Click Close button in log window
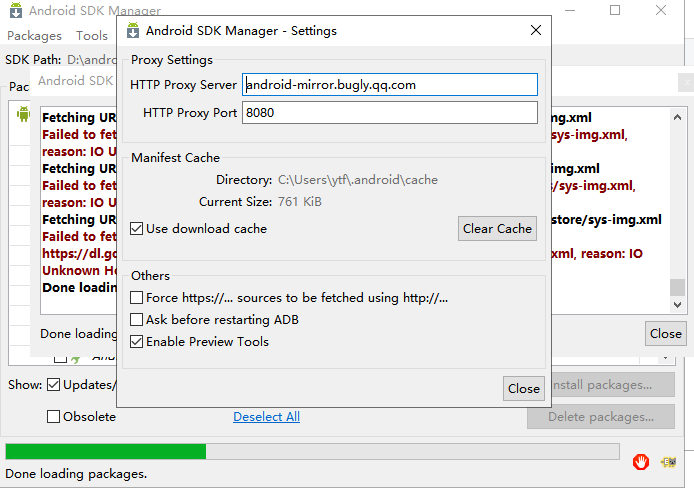694x492 pixels. point(666,333)
